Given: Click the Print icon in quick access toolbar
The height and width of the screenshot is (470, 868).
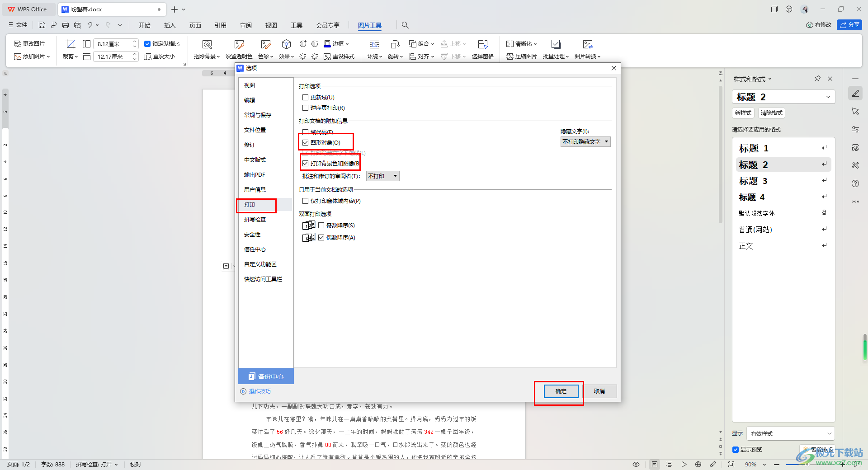Looking at the screenshot, I should (66, 25).
